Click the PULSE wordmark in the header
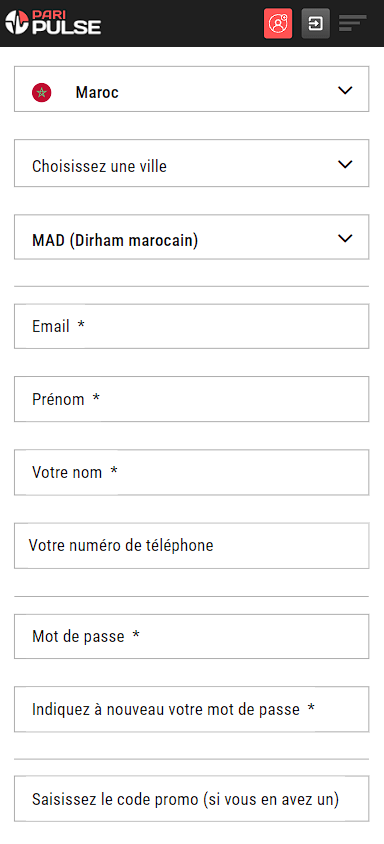Image resolution: width=384 pixels, height=844 pixels. [66, 27]
